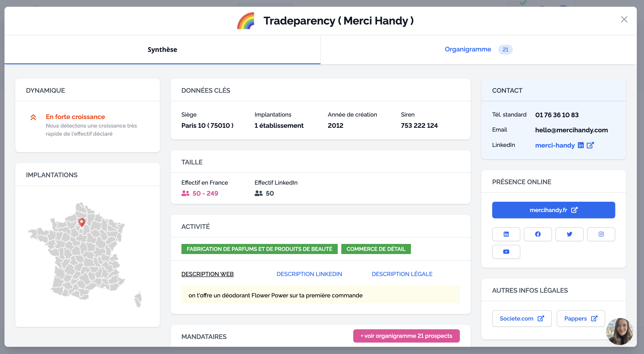
Task: Show the Description Légale text
Action: point(402,274)
